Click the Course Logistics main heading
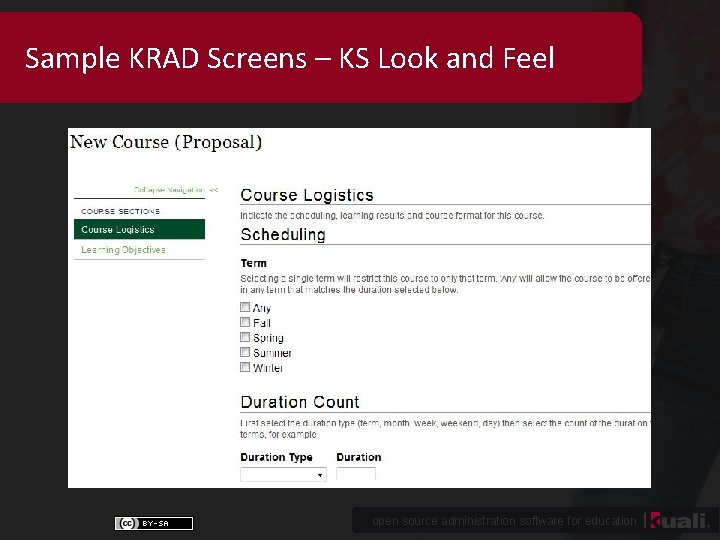720x540 pixels. click(307, 195)
